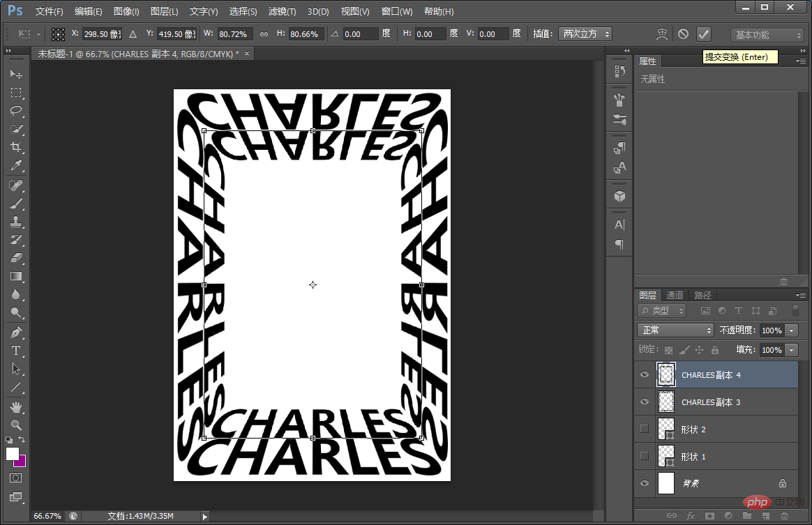
Task: Reset default foreground and background colors
Action: tap(9, 439)
